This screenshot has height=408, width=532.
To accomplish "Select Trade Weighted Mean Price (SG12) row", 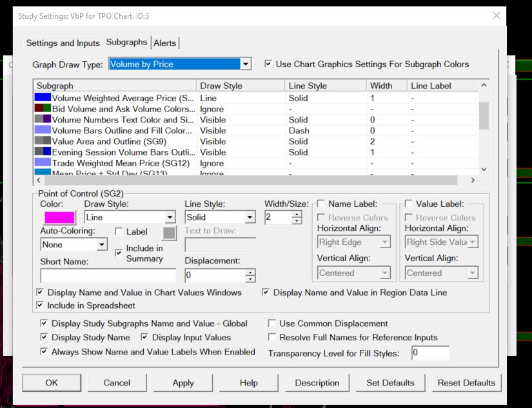I will point(256,163).
